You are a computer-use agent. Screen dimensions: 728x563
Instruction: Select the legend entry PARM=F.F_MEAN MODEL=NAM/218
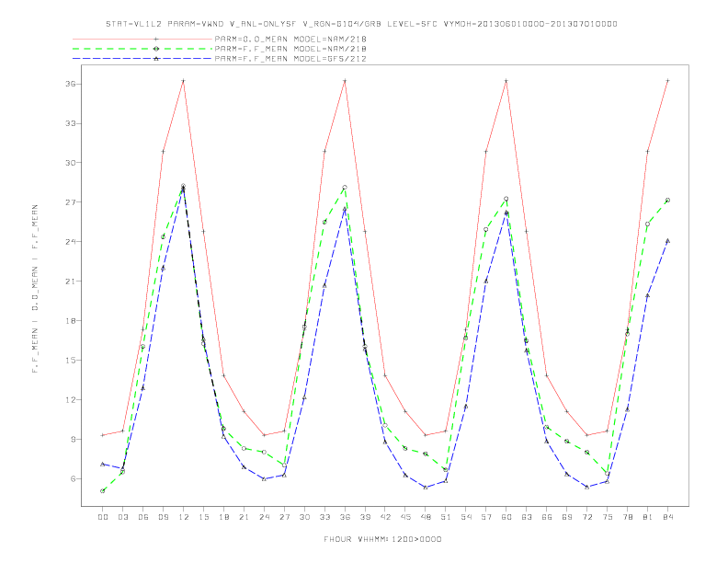tap(290, 49)
